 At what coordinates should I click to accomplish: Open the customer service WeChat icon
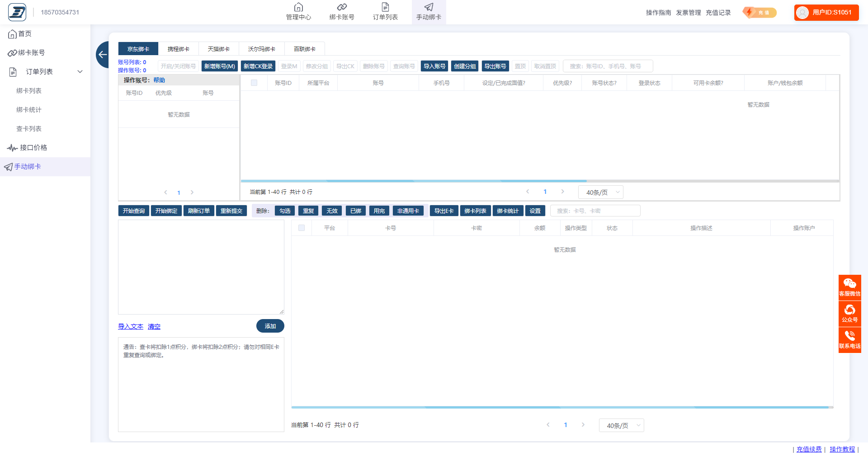849,283
